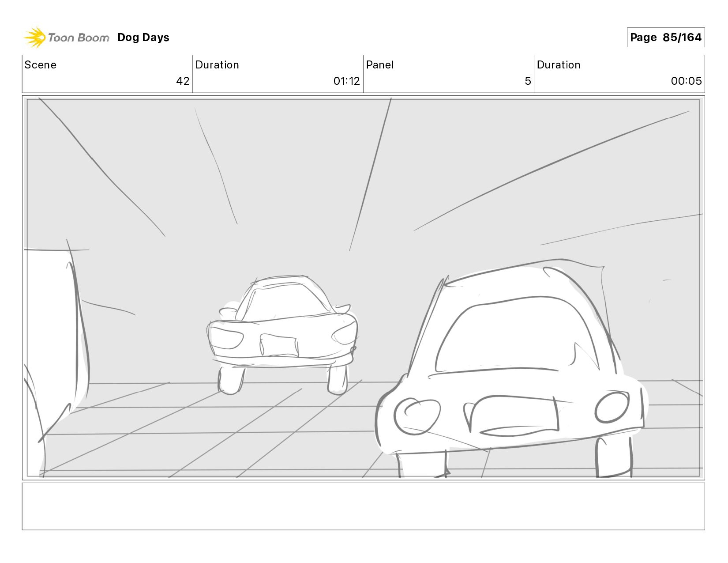Click the 'Page 85/164' page indicator
The width and height of the screenshot is (728, 563).
click(665, 38)
